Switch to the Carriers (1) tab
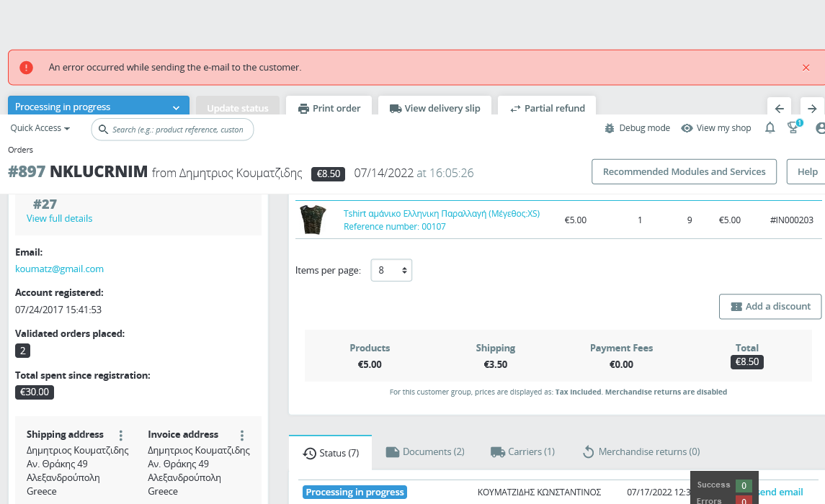This screenshot has height=504, width=825. [x=522, y=452]
